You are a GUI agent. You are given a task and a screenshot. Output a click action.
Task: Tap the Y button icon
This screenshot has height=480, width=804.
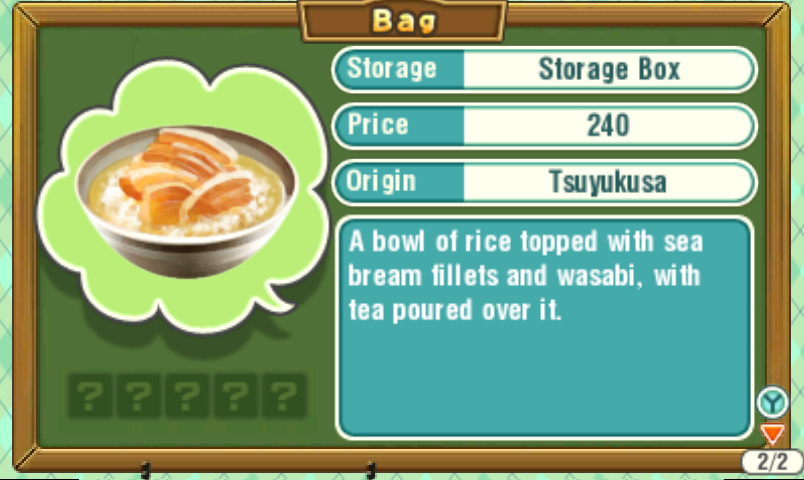coord(772,402)
